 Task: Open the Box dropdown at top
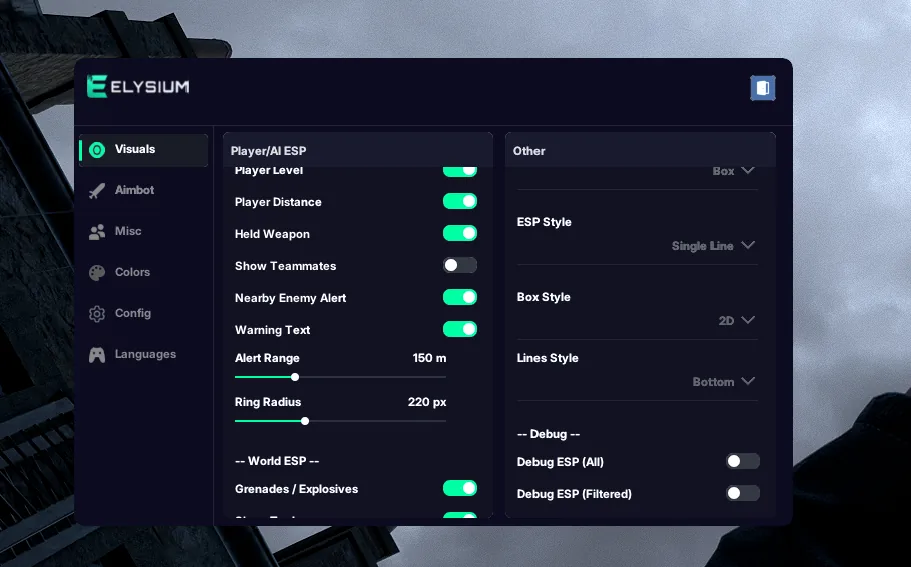coord(734,171)
